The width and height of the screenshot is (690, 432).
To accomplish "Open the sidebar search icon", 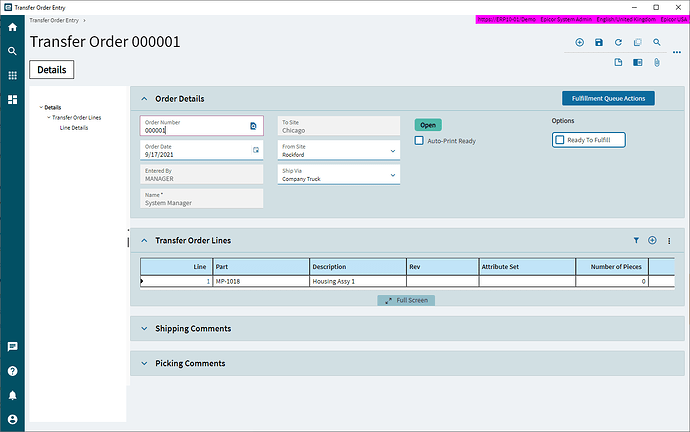I will (x=12, y=51).
